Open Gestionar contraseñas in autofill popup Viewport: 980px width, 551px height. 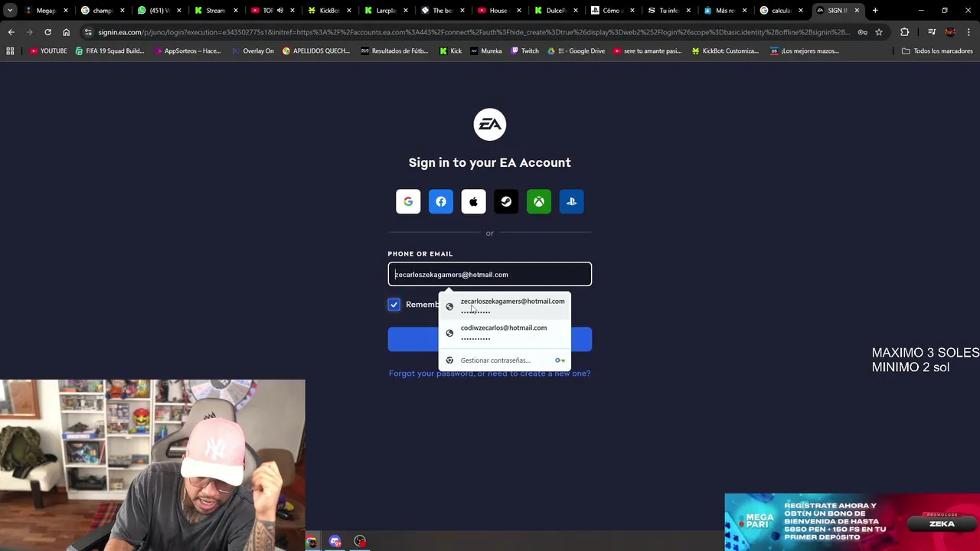(x=505, y=360)
